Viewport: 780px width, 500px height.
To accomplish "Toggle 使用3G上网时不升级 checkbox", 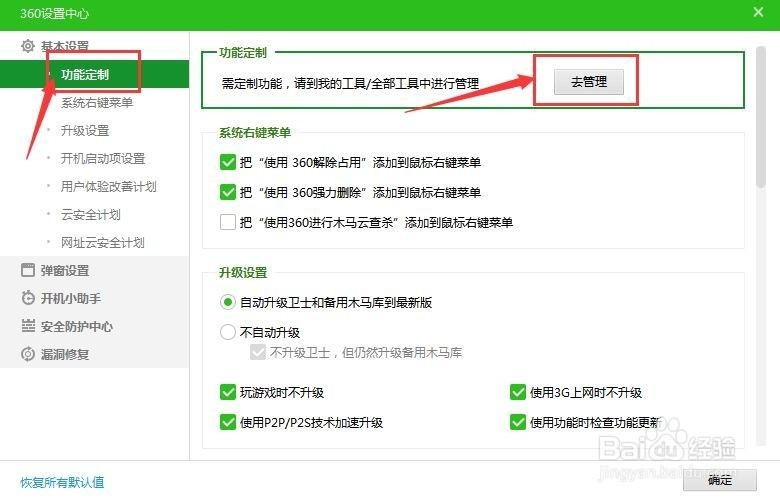I will tap(518, 392).
